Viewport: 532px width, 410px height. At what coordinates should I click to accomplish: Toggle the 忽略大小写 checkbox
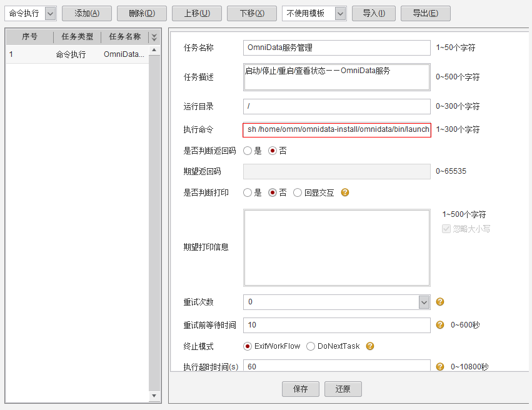point(446,229)
